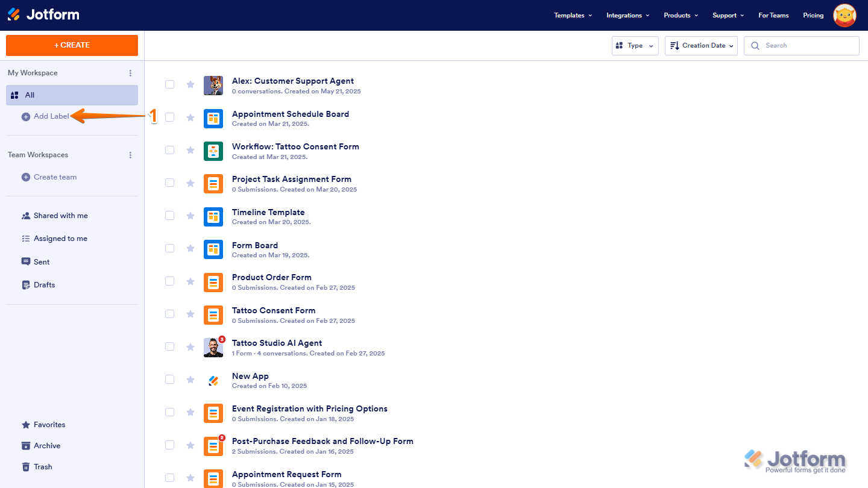868x488 pixels.
Task: Go to Pricing page
Action: [813, 15]
